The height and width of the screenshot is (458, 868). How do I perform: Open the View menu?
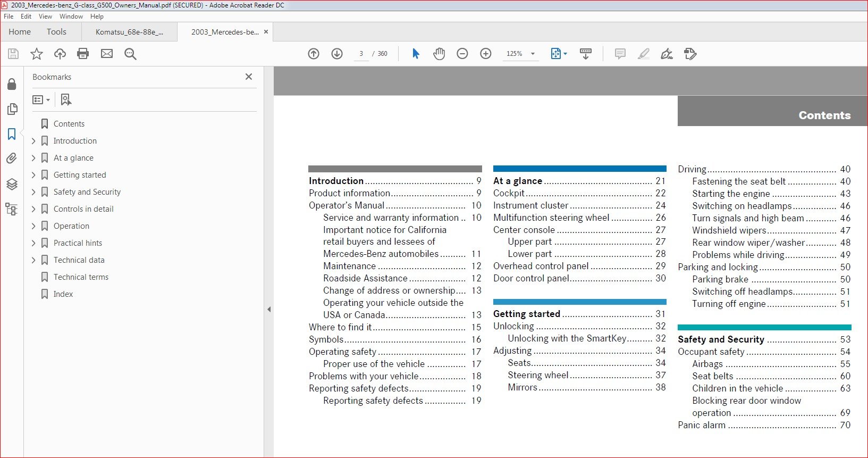click(45, 16)
